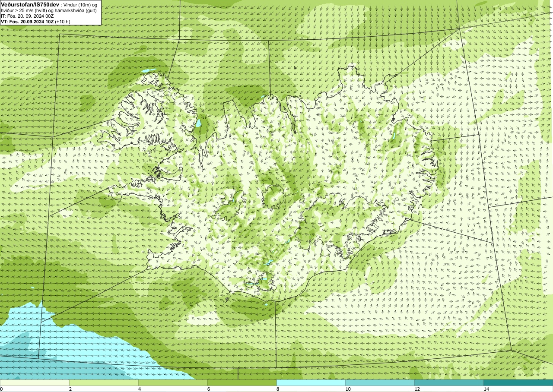Click the legend scale label '4'
This screenshot has width=553, height=392.
point(140,389)
